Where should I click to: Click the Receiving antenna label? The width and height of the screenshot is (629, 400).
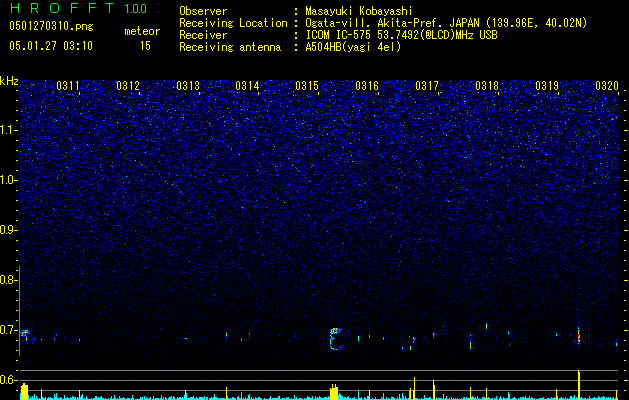pos(230,47)
